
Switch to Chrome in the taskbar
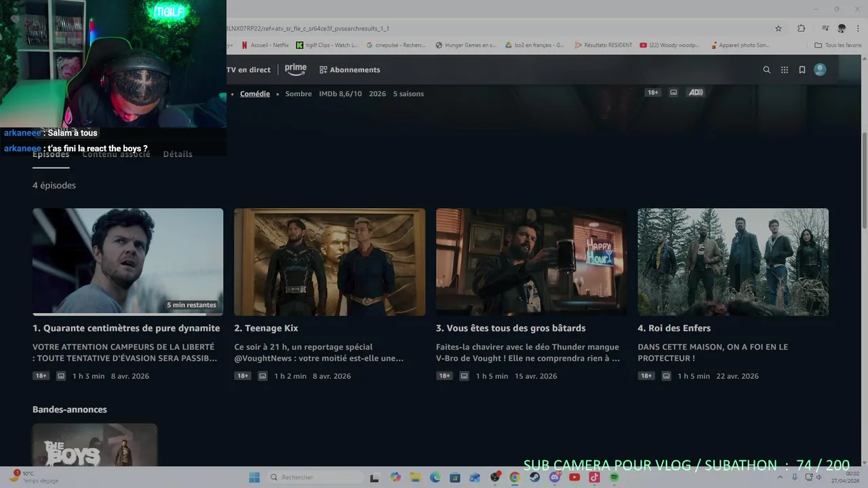point(515,477)
